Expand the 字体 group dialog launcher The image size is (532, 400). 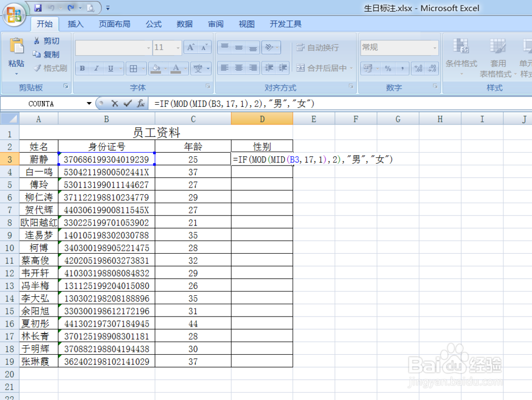208,87
